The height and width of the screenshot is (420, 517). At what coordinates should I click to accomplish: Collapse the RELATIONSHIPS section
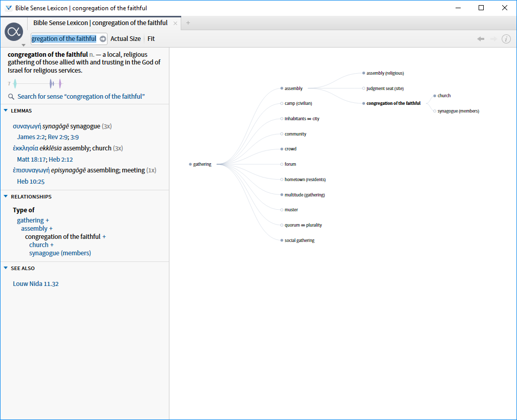pos(6,196)
